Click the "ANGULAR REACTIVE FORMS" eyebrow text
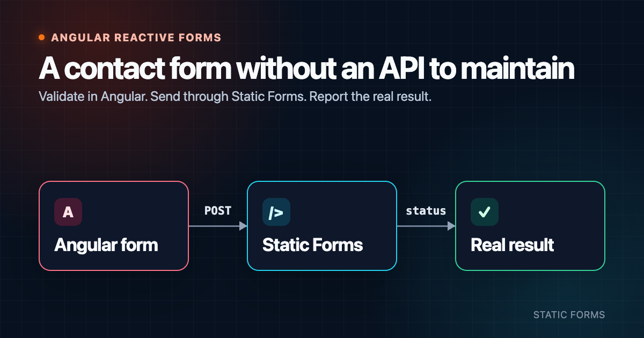Image resolution: width=644 pixels, height=338 pixels. click(x=136, y=38)
